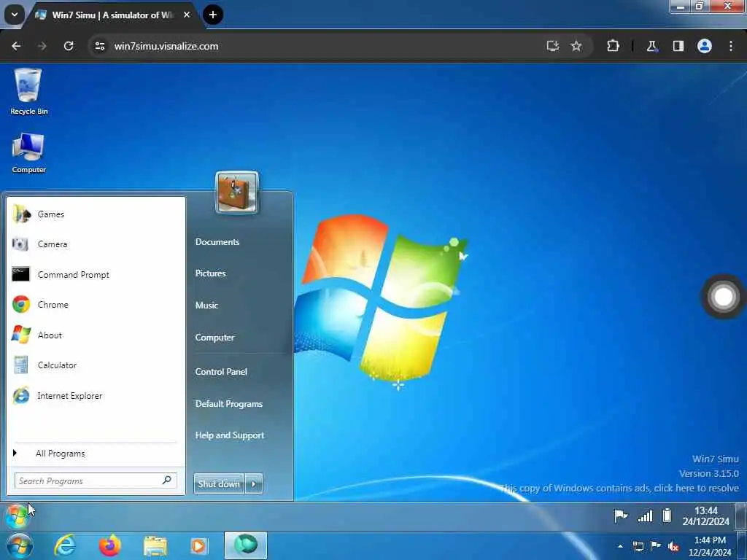Go forward using the browser forward arrow
Image resolution: width=747 pixels, height=560 pixels.
(x=42, y=46)
